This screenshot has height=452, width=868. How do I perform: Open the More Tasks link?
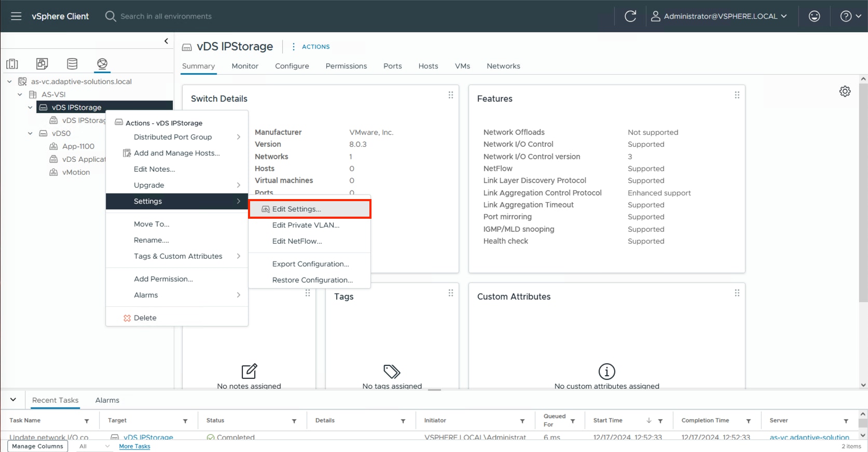click(x=134, y=446)
